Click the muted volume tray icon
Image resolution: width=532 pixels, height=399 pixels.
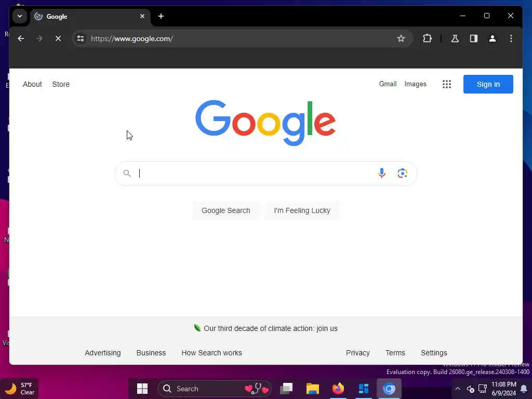(470, 389)
